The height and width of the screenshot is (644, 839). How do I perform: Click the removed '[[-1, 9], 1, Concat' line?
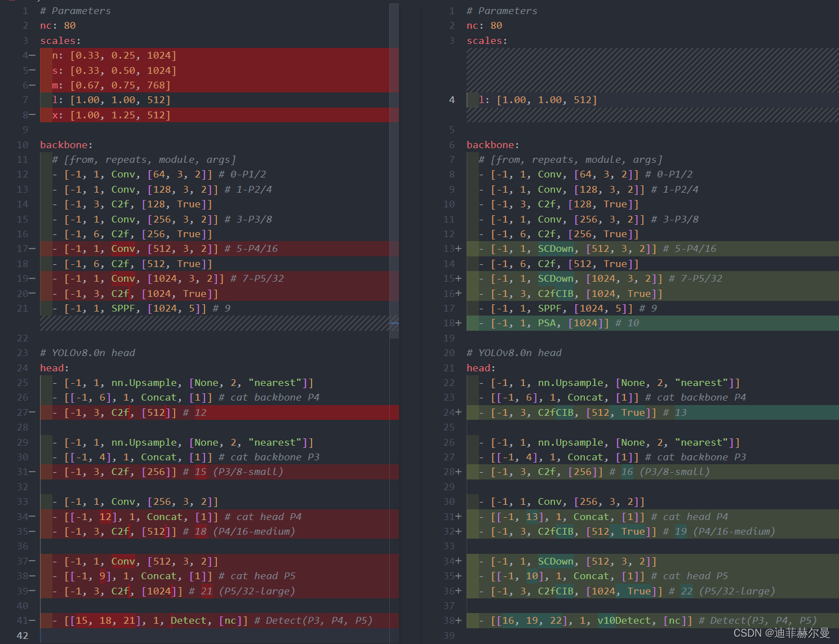click(219, 576)
